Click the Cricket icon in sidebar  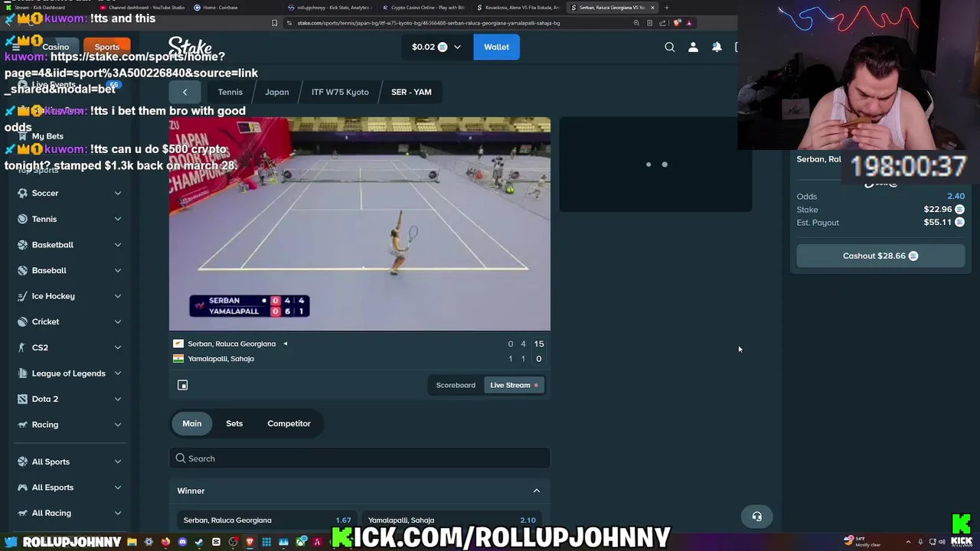pyautogui.click(x=23, y=321)
